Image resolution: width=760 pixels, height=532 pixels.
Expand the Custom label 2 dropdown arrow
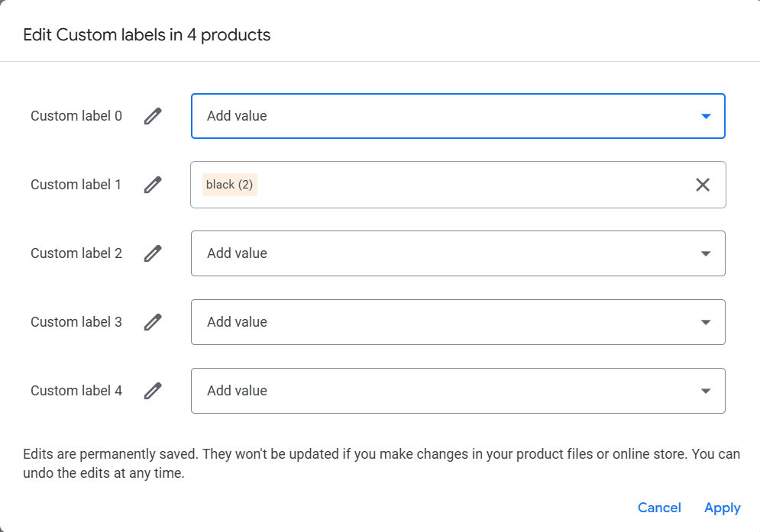(x=706, y=254)
